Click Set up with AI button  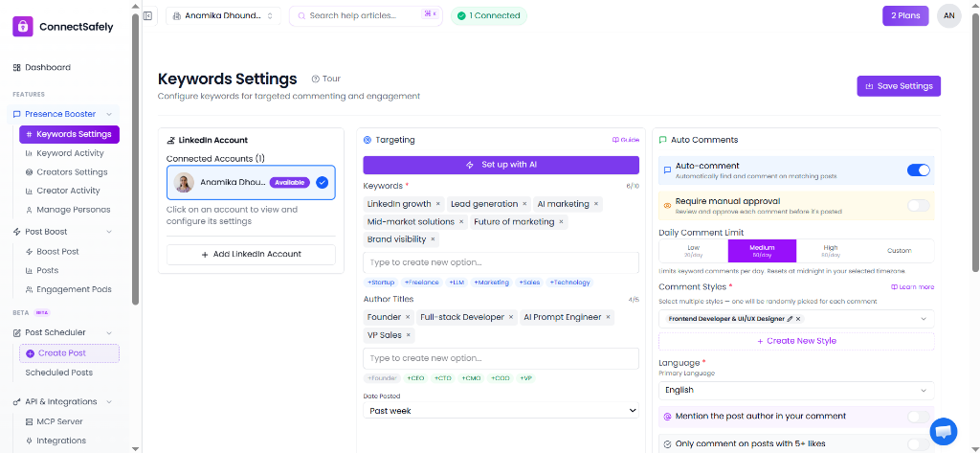tap(501, 165)
